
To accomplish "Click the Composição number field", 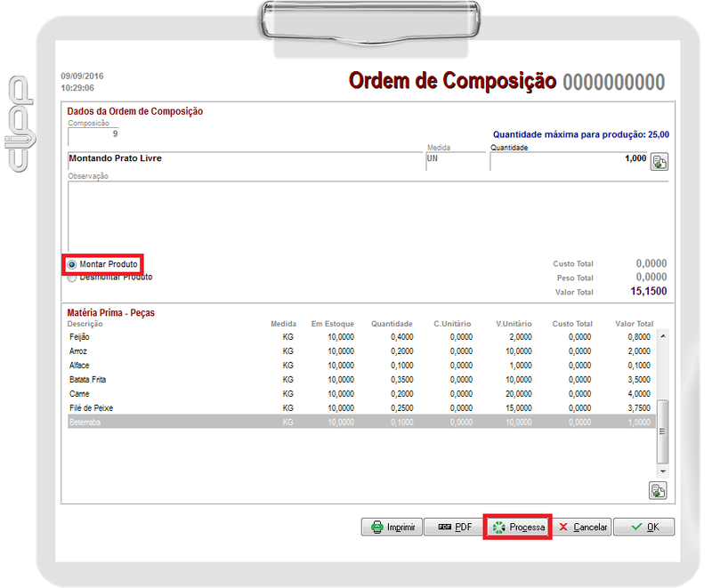I will point(93,134).
